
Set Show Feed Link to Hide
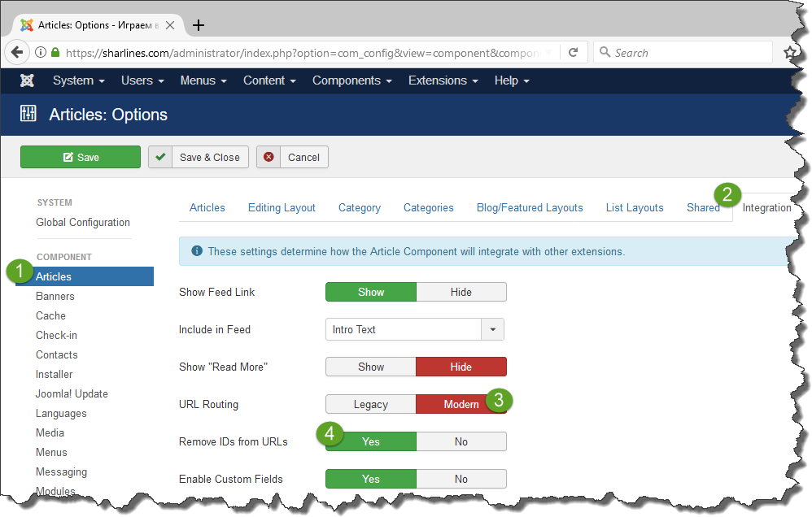click(461, 291)
